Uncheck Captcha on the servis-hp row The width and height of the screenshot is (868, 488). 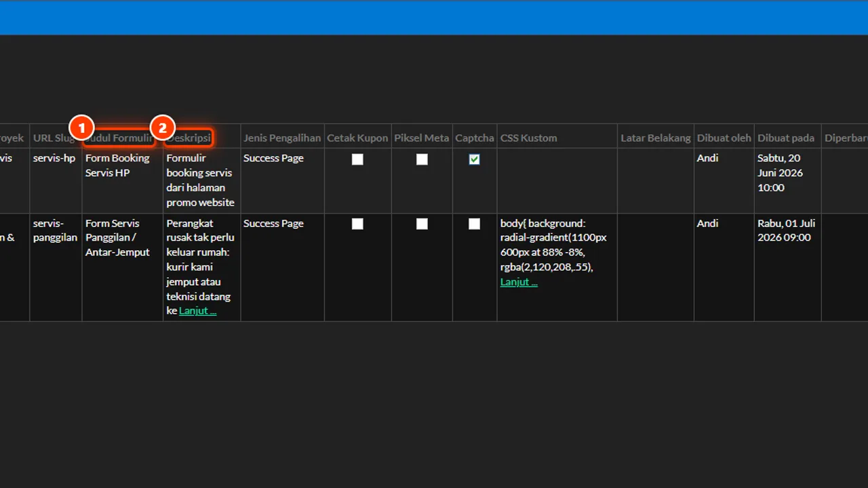coord(474,159)
